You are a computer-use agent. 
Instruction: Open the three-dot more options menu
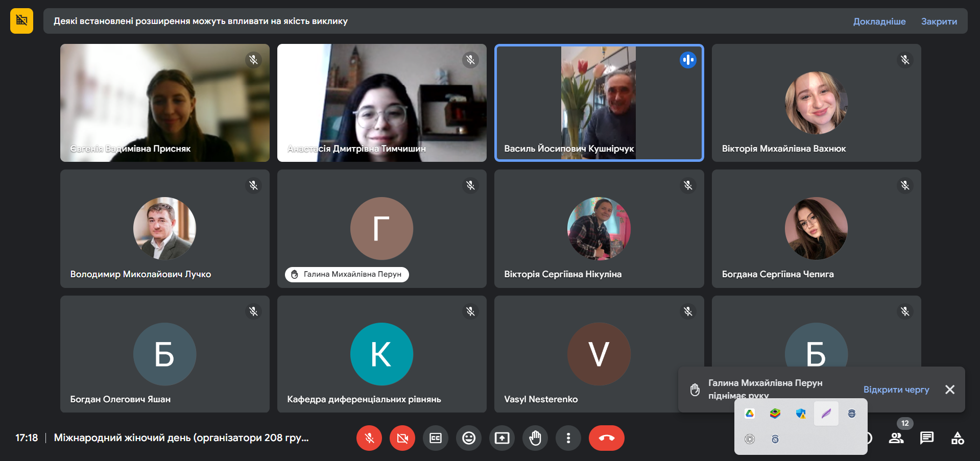point(568,438)
